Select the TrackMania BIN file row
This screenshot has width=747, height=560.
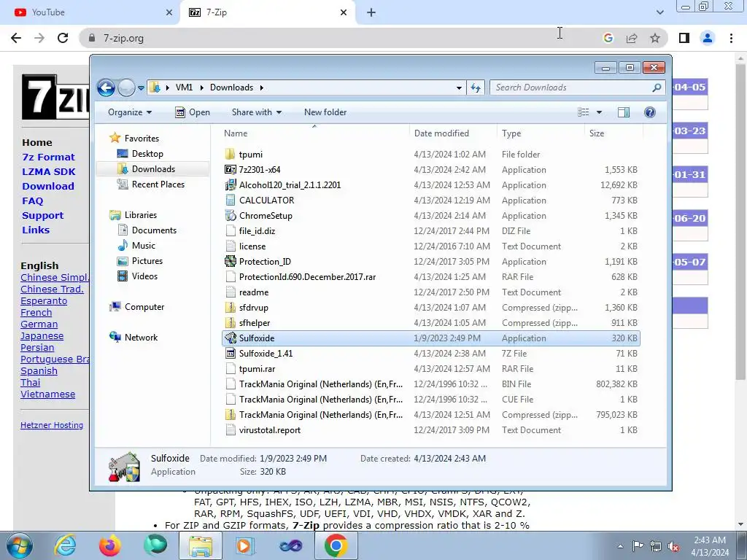[430, 384]
